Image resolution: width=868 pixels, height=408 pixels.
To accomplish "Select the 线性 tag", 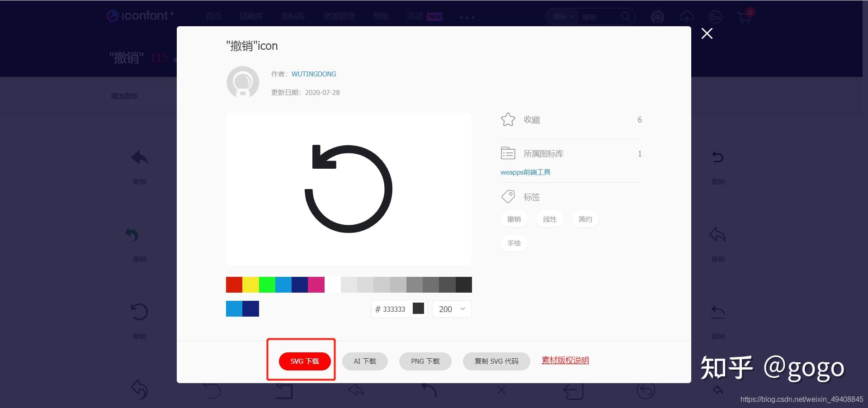I will [x=549, y=219].
